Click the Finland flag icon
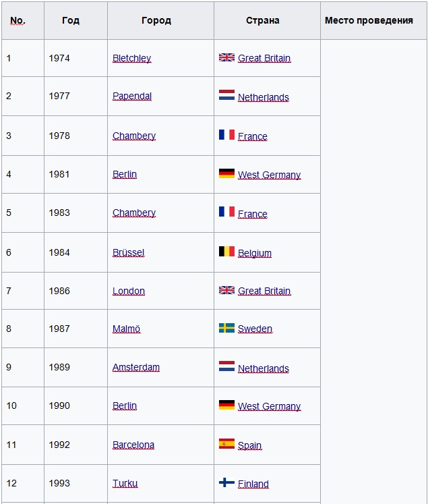The height and width of the screenshot is (504, 428). point(226,482)
